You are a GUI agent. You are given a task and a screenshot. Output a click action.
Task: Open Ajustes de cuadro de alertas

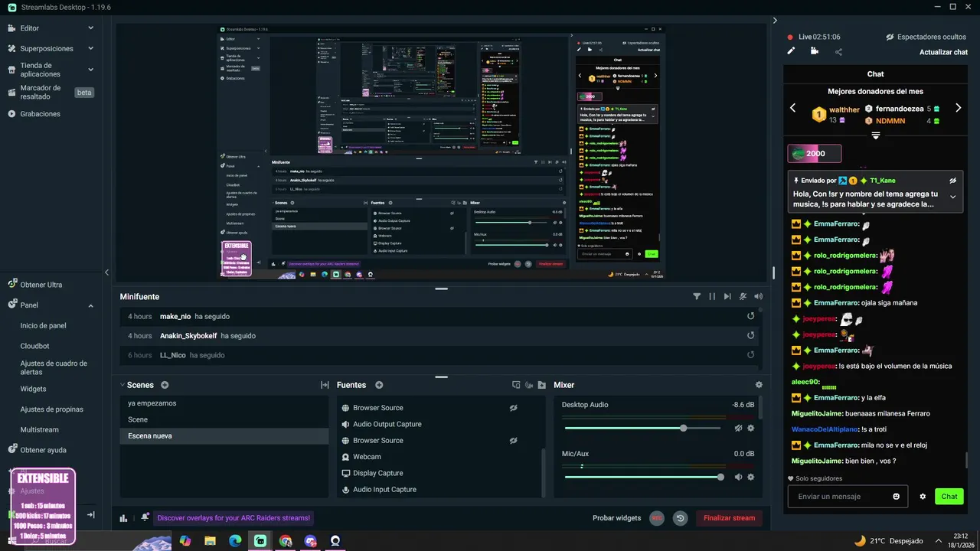click(x=54, y=367)
